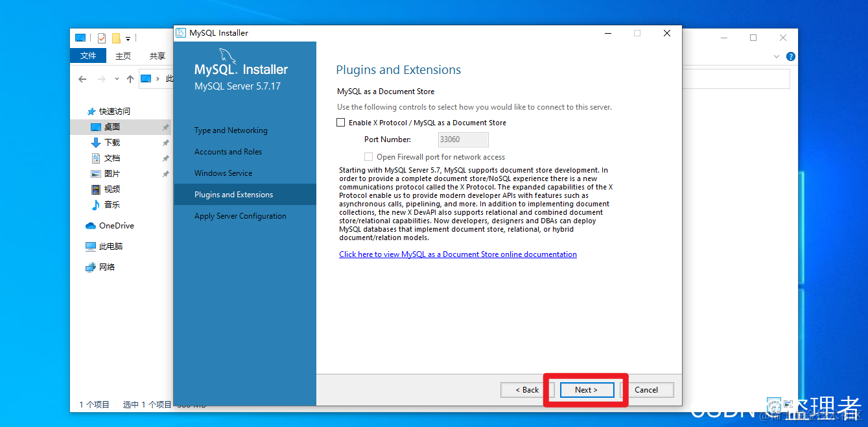This screenshot has height=427, width=868.
Task: Click the new folder icon in quick access toolbar
Action: (x=116, y=38)
